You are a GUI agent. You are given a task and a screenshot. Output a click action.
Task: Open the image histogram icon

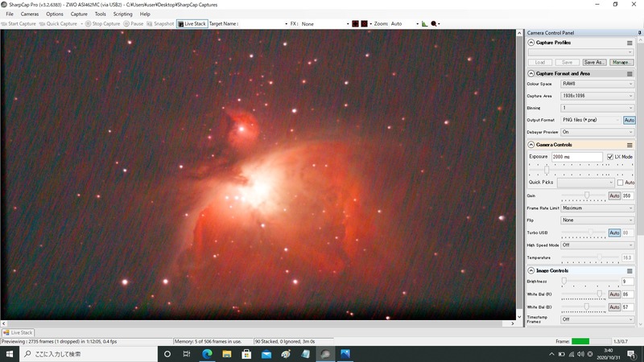[x=425, y=24]
